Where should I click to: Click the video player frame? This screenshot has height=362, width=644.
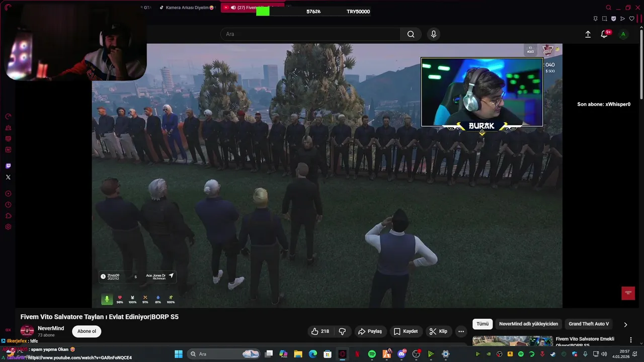tap(327, 175)
